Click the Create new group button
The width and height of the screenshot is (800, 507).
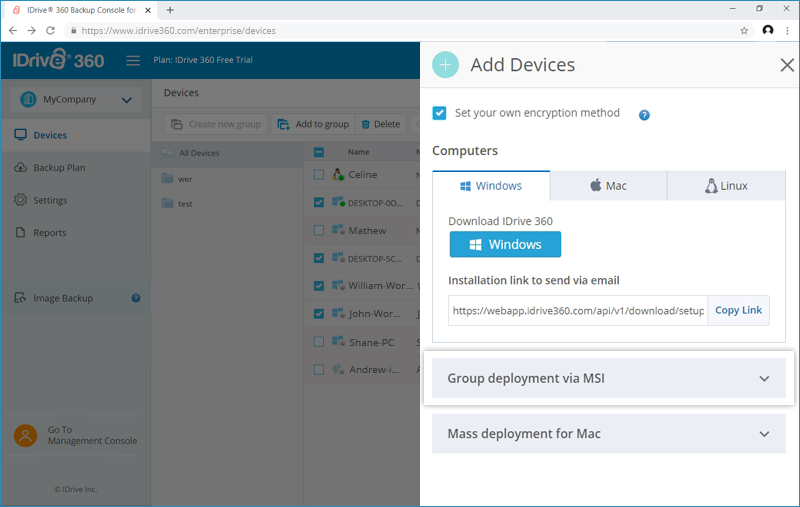[216, 124]
